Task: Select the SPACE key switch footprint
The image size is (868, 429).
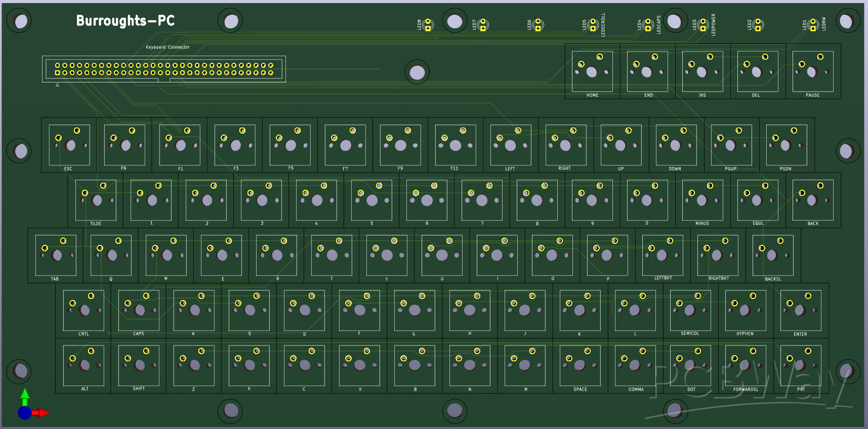Action: (x=580, y=366)
